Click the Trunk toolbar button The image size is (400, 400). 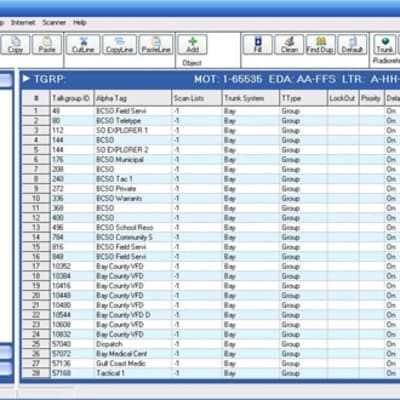tap(385, 45)
